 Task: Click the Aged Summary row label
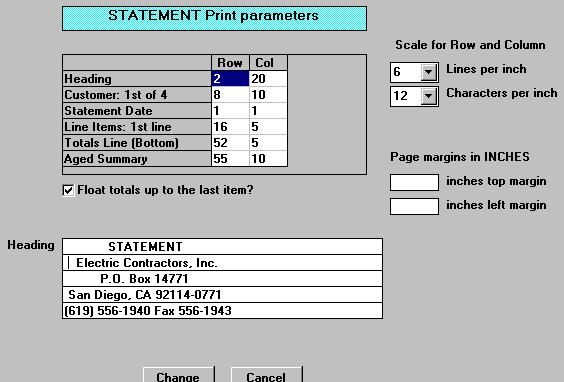pyautogui.click(x=137, y=159)
